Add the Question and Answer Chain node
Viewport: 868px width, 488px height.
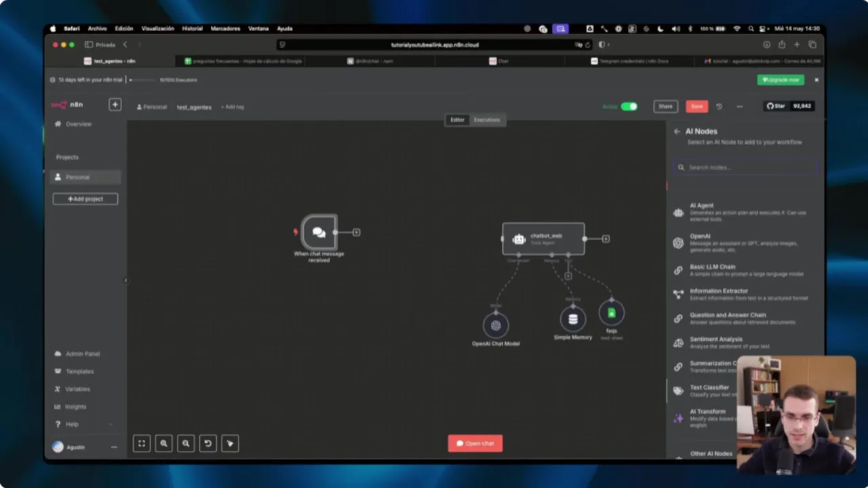point(745,319)
